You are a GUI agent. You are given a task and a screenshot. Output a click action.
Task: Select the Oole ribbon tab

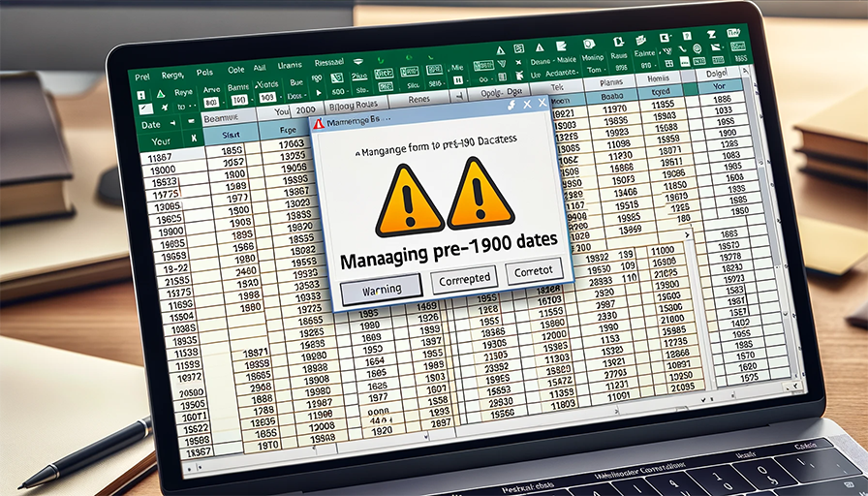click(x=235, y=71)
